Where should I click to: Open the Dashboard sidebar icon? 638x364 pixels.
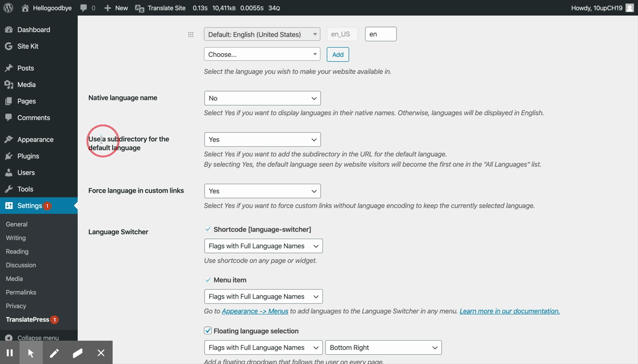(x=9, y=30)
